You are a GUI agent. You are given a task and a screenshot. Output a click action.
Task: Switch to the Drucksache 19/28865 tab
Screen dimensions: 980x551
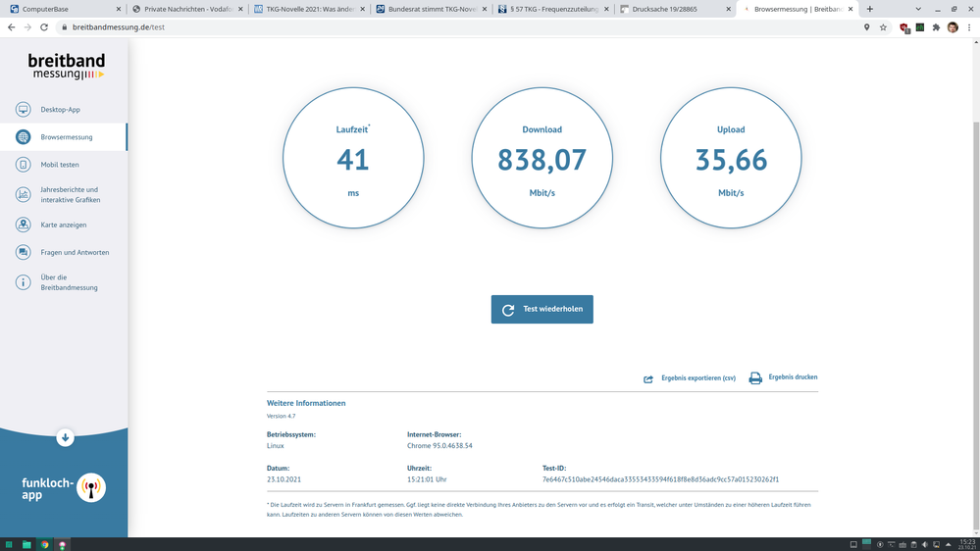click(x=675, y=10)
